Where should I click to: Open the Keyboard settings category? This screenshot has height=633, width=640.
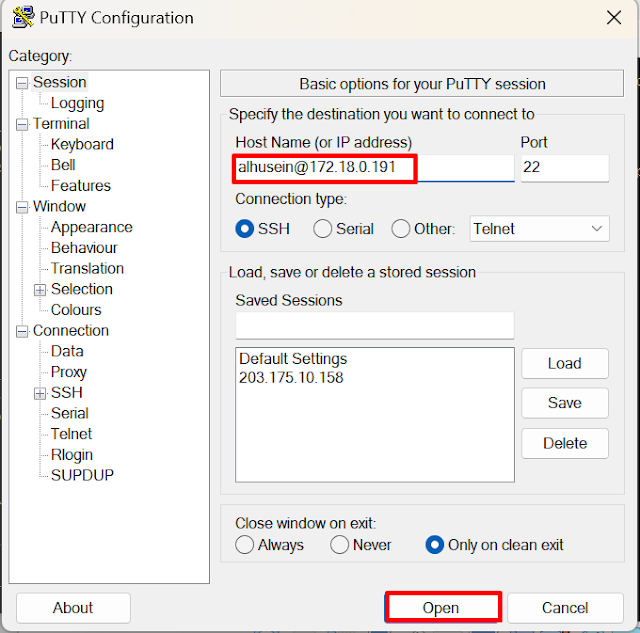tap(82, 144)
